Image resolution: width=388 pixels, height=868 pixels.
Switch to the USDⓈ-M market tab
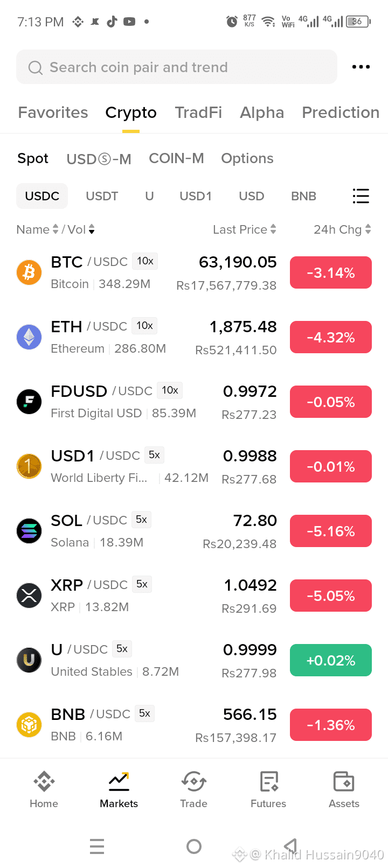pos(99,159)
